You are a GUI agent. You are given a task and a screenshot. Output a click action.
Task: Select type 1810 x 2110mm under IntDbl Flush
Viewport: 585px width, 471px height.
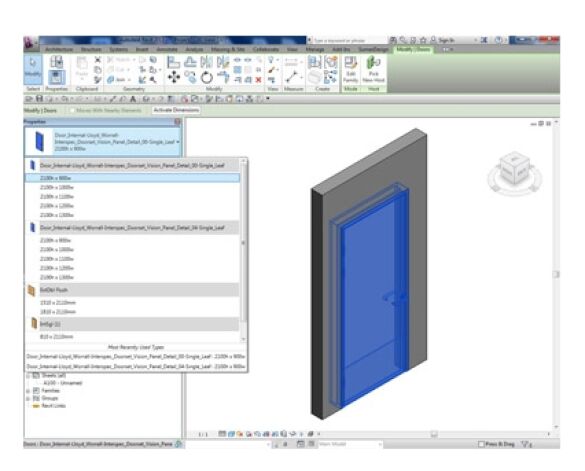(x=132, y=312)
